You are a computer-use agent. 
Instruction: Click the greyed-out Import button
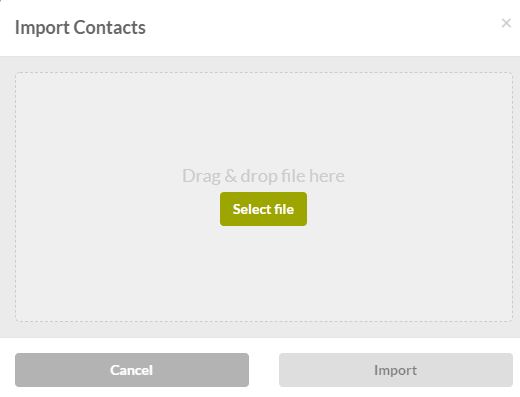tap(396, 370)
